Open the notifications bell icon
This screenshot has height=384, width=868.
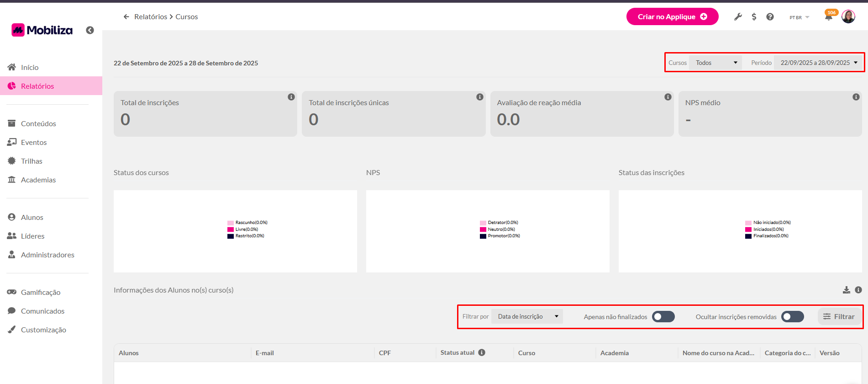(828, 17)
